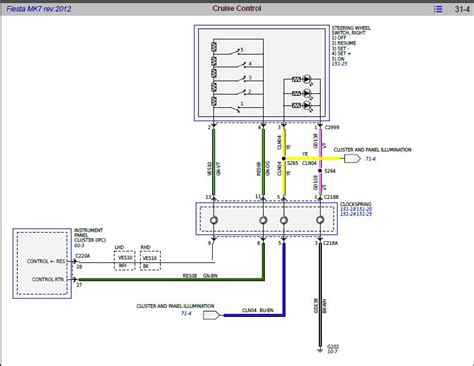Click the Fiesta MK7 rev:2012 header text
The image size is (474, 366).
pos(39,9)
